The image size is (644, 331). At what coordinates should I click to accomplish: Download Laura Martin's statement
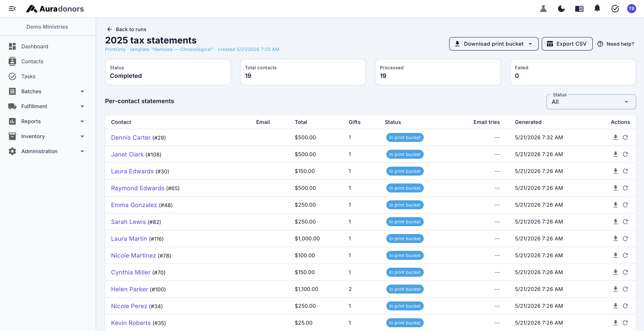click(616, 238)
